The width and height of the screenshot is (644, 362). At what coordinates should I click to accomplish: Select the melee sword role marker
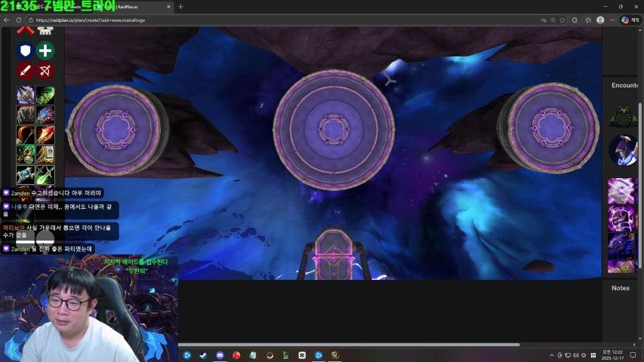click(x=25, y=71)
